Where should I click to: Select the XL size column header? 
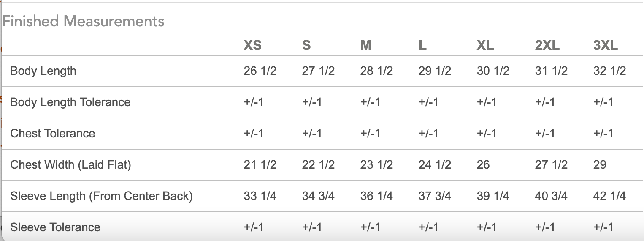pyautogui.click(x=485, y=45)
